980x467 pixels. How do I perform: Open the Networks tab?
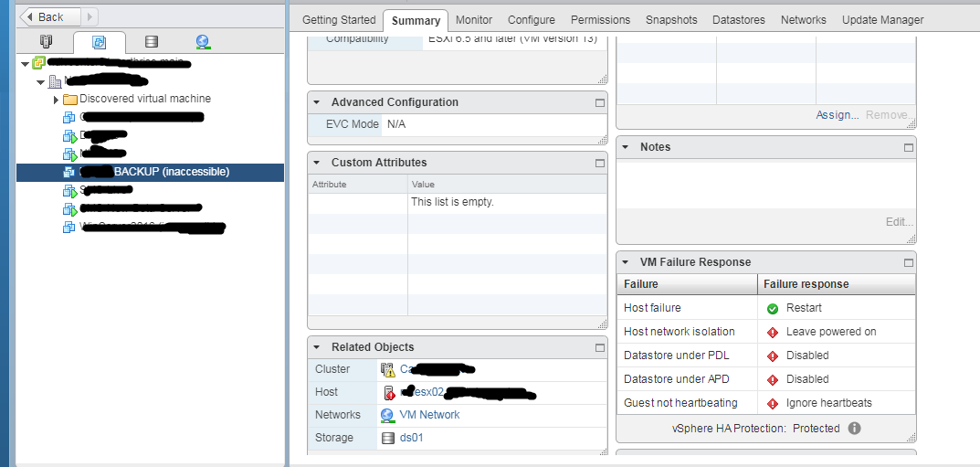click(x=803, y=20)
